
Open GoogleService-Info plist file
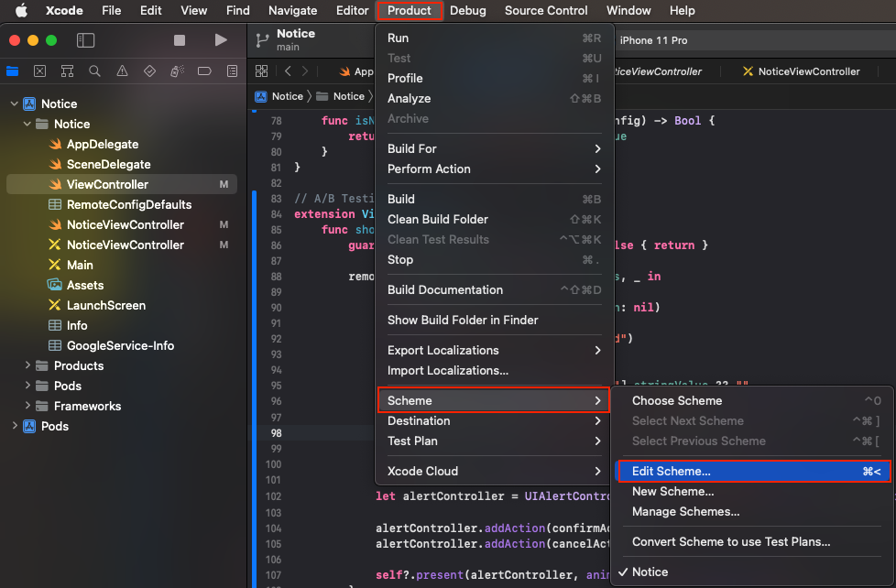tap(120, 345)
